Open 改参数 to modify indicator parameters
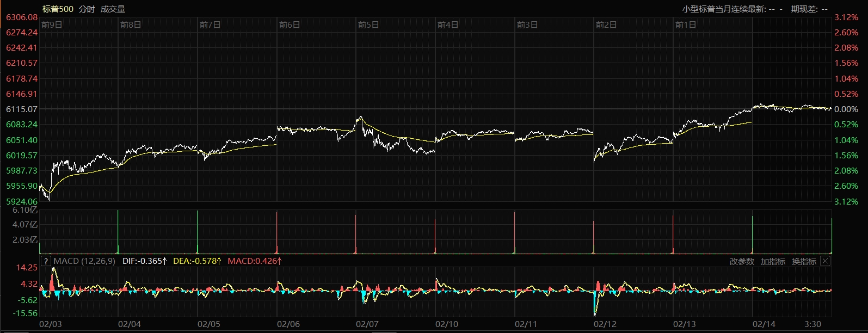Image resolution: width=868 pixels, height=333 pixels. pos(742,262)
